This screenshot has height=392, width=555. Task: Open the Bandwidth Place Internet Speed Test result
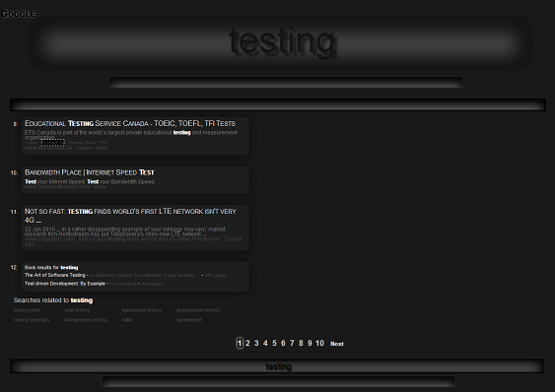pyautogui.click(x=90, y=172)
